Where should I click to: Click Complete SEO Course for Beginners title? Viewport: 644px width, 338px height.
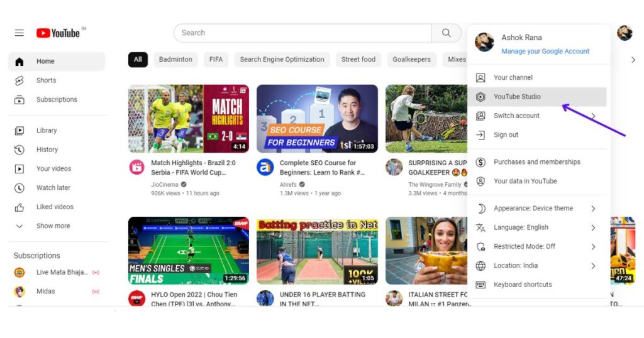[322, 168]
